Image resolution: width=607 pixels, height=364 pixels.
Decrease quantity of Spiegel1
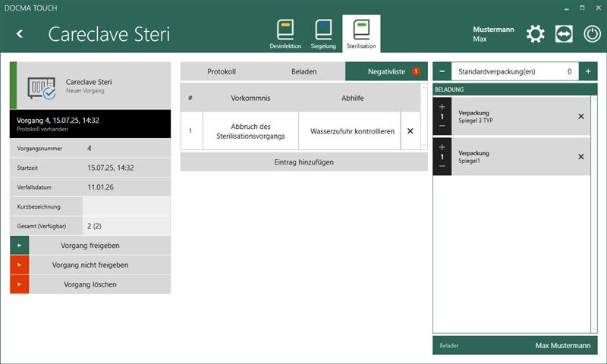pos(442,166)
